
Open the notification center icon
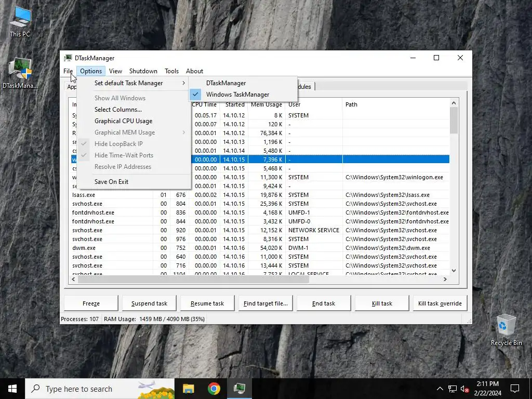click(x=515, y=389)
